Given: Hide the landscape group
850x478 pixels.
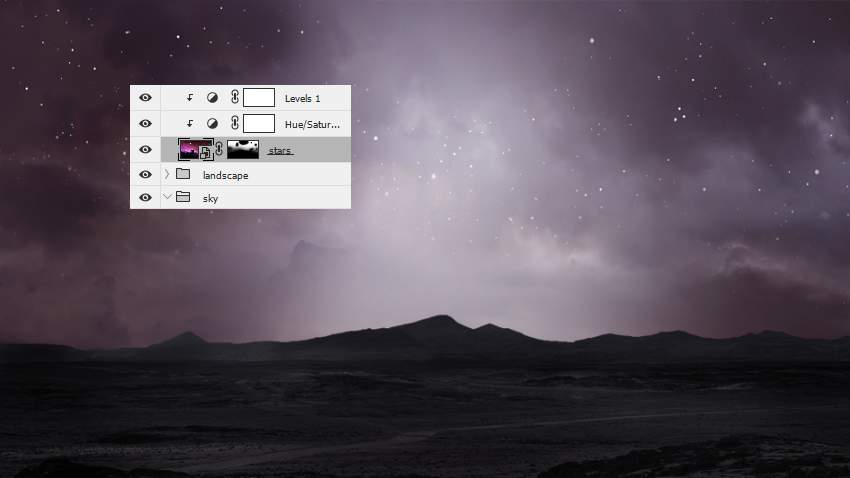Looking at the screenshot, I should (145, 175).
